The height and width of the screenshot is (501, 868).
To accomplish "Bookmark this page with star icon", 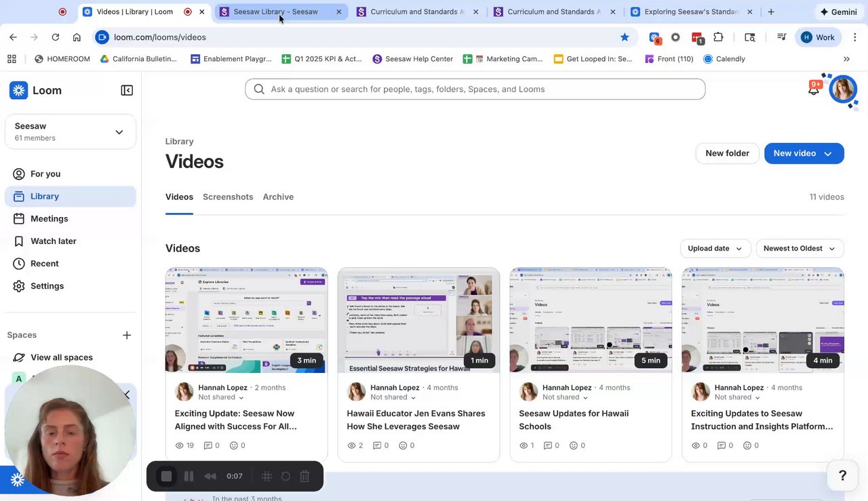I will coord(625,37).
